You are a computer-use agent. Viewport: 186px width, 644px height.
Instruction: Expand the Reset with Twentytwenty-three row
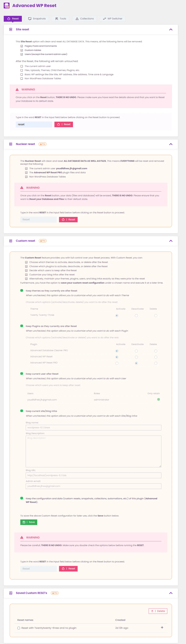pos(162,628)
